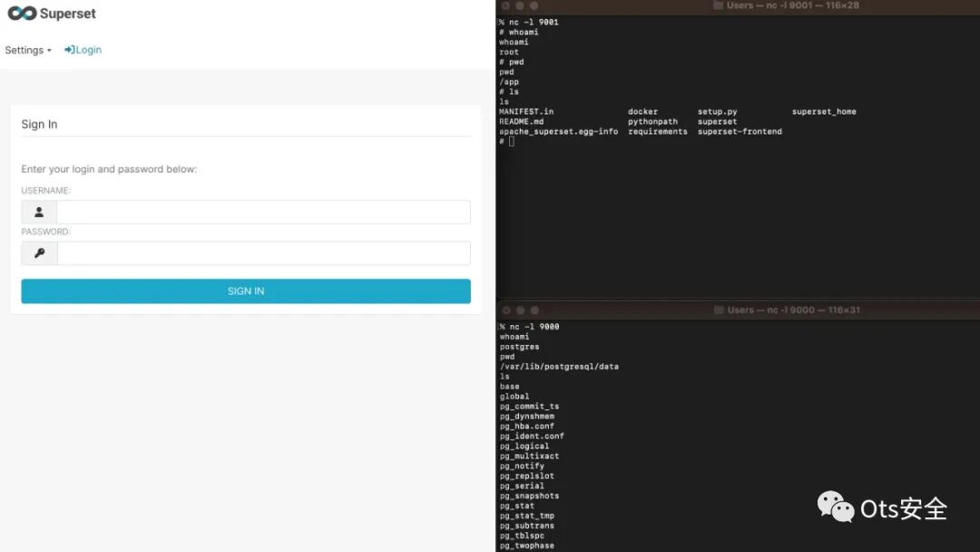
Task: Click 'MANIFEST.in' in the ls output
Action: pos(526,112)
